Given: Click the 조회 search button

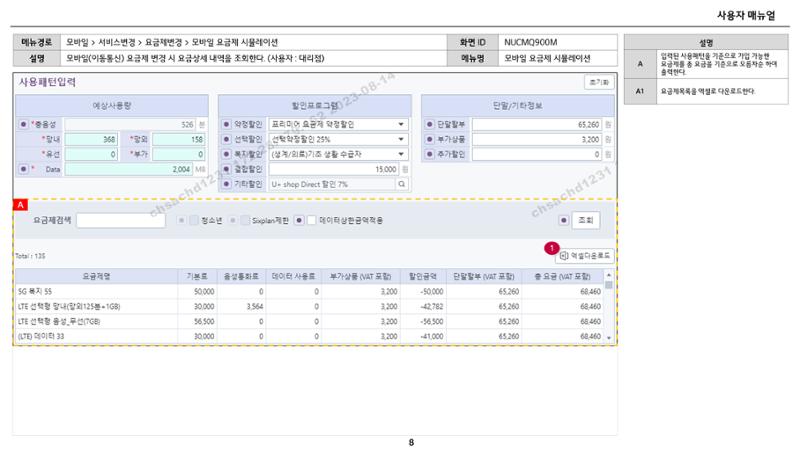Looking at the screenshot, I should click(x=585, y=220).
